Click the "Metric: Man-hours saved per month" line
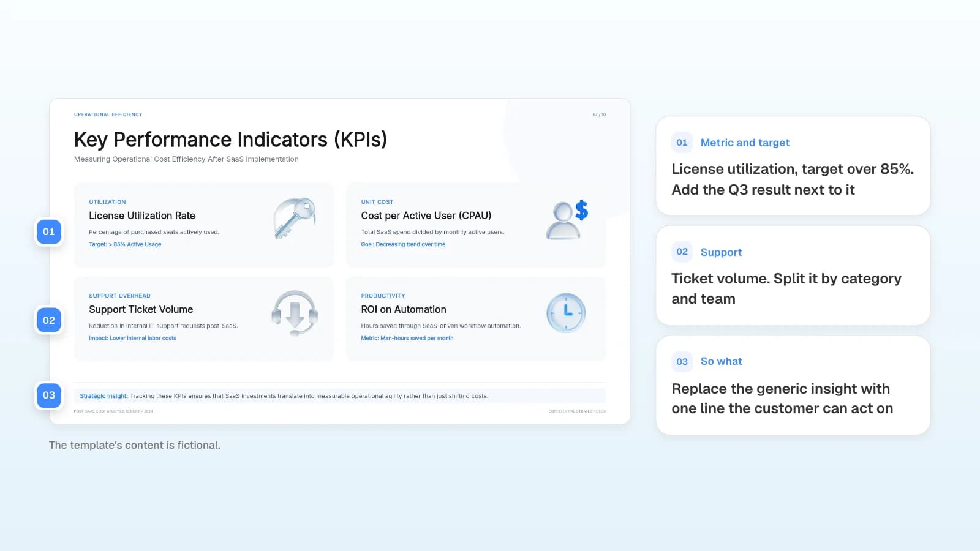This screenshot has width=980, height=551. (407, 339)
